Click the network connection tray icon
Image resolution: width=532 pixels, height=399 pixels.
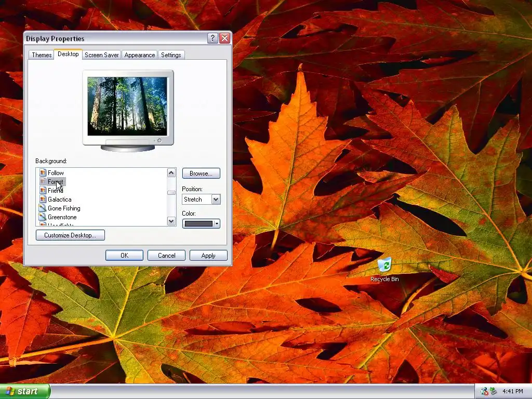[x=493, y=391]
